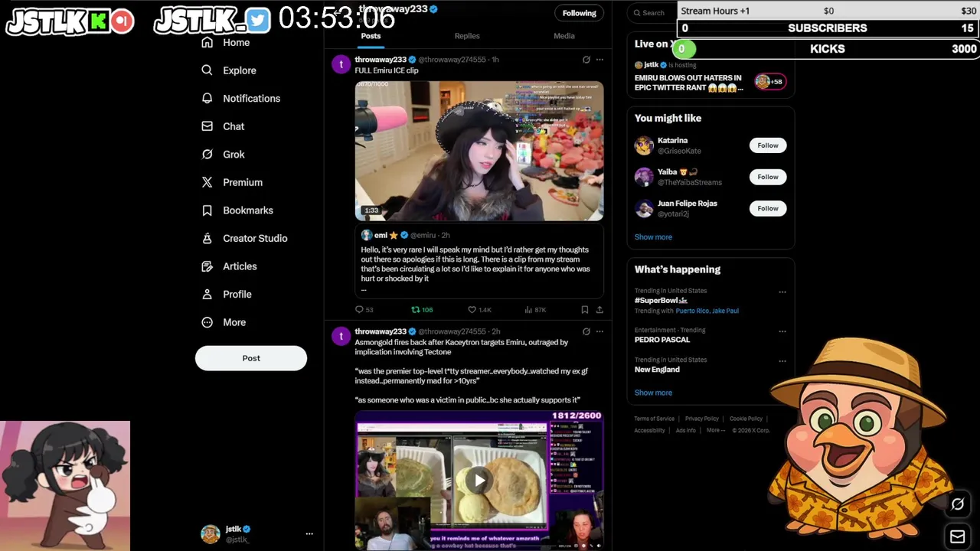Show more suggested accounts under You might like
This screenshot has height=551, width=980.
pos(653,237)
